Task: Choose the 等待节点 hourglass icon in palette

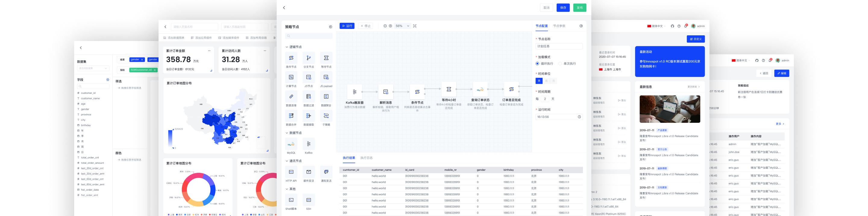Action: click(x=326, y=58)
